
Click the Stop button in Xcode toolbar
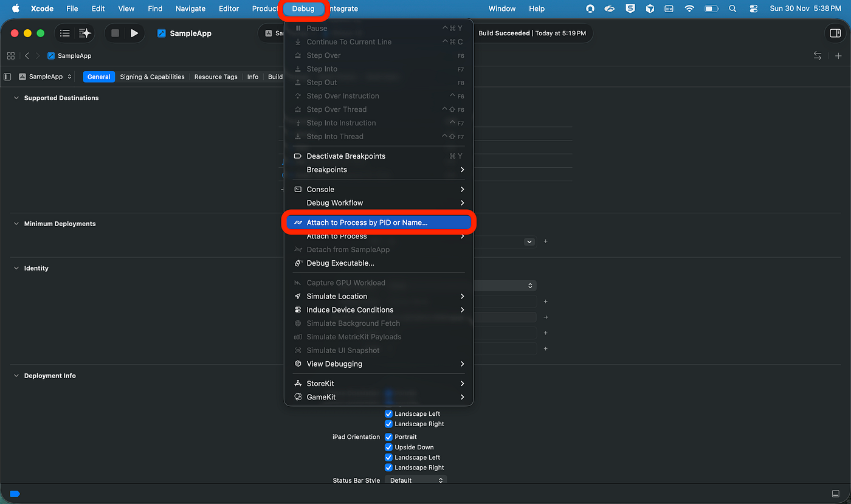click(115, 33)
